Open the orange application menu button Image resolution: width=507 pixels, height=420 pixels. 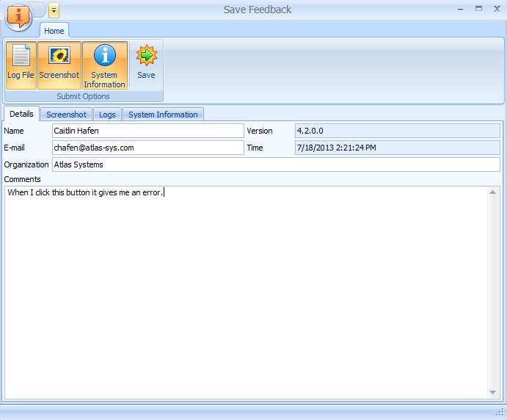coord(18,15)
